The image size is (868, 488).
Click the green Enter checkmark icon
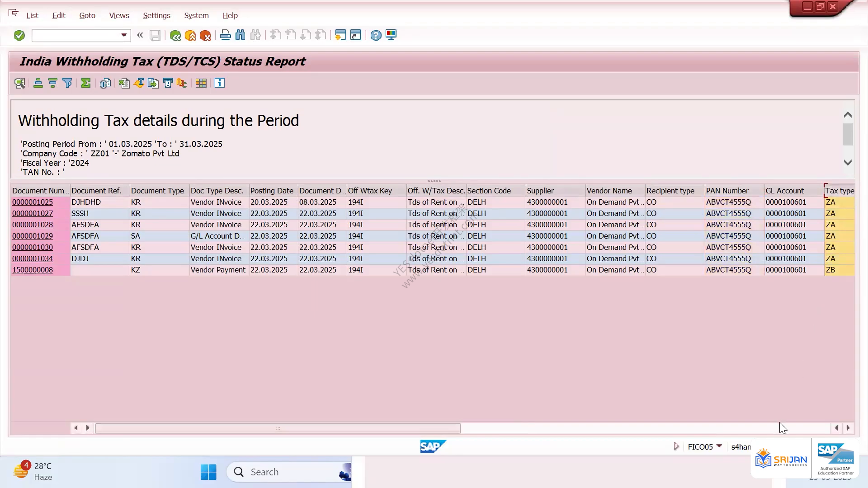point(19,35)
